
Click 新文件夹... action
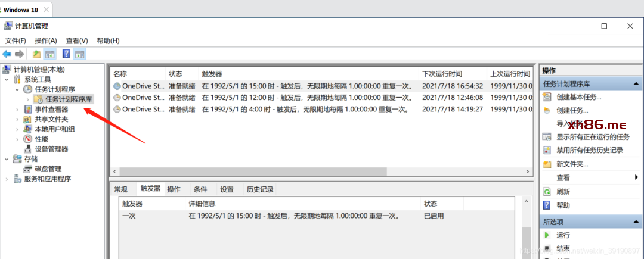572,164
